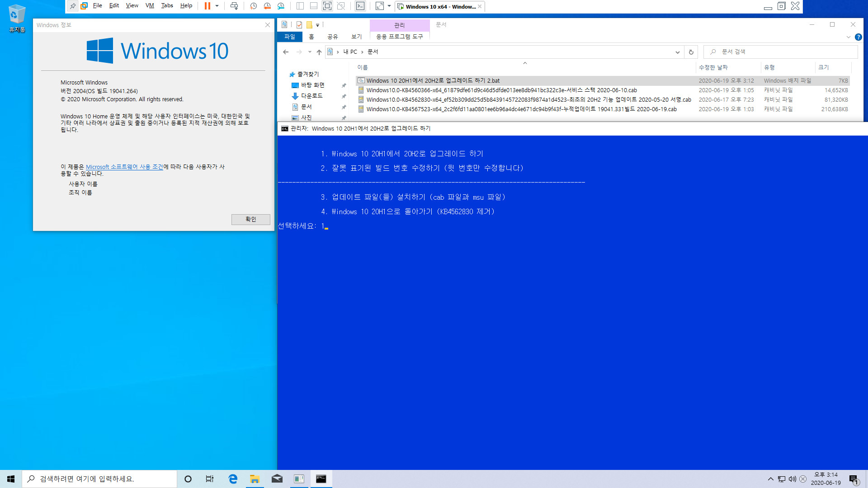868x488 pixels.
Task: Open the 파일 ribbon tab in Explorer
Action: coord(290,37)
